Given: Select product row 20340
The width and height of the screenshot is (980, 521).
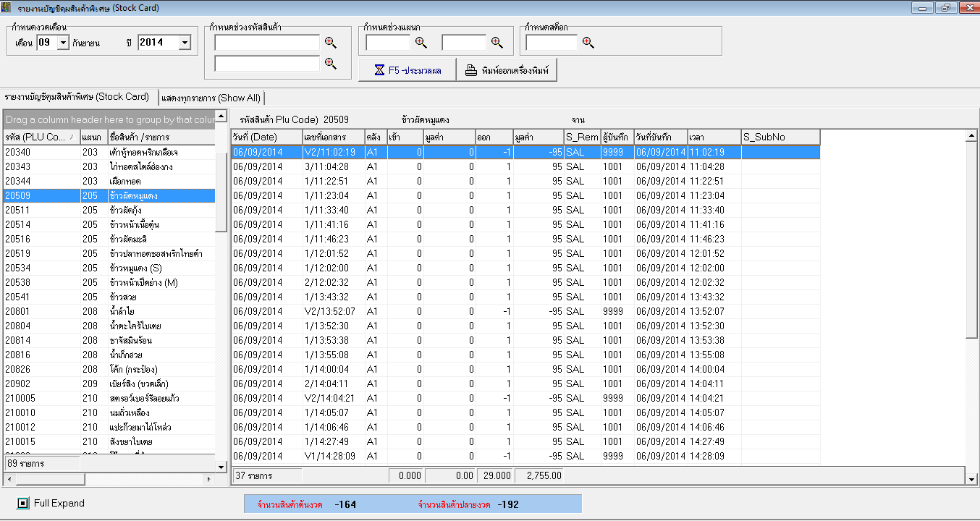Looking at the screenshot, I should click(x=109, y=152).
